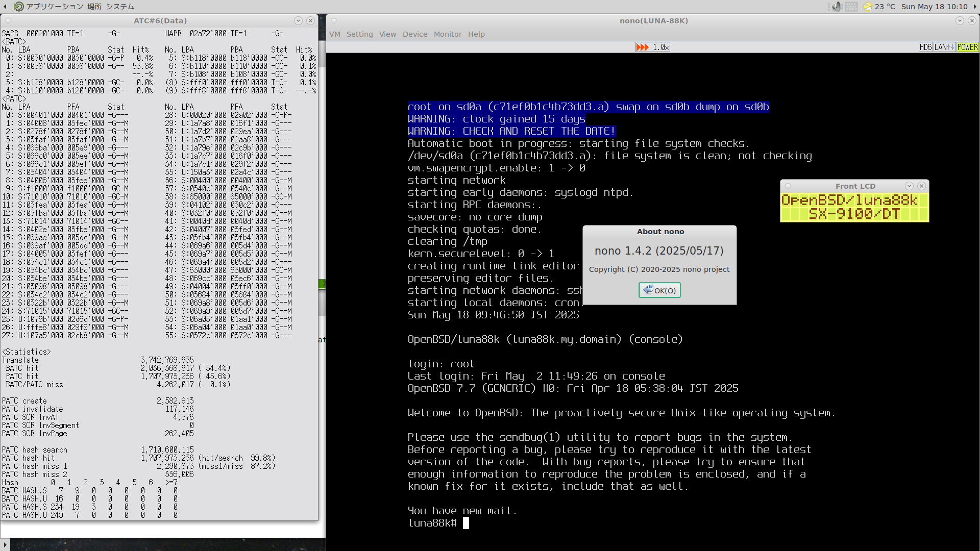Open the clock showing Sun May 18 10:10

click(934, 7)
